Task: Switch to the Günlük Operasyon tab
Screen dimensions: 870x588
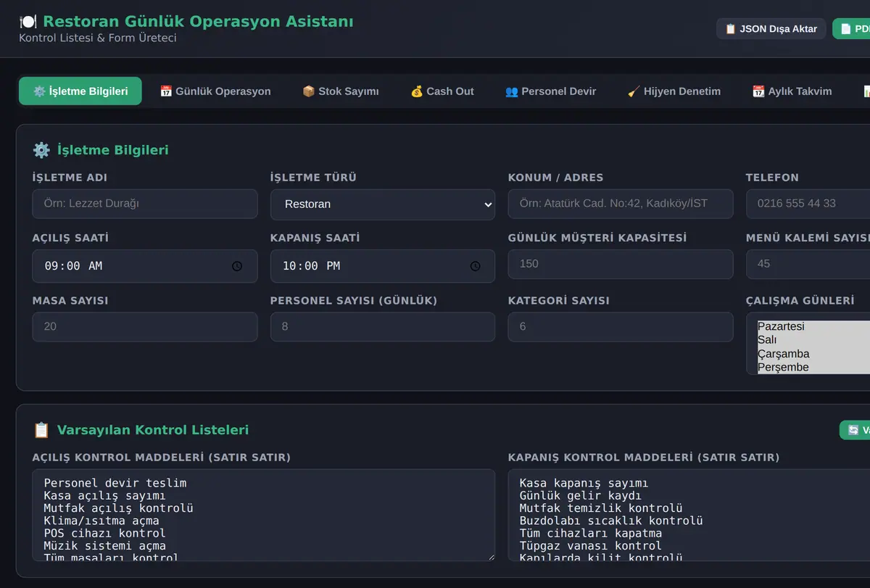Action: click(215, 91)
